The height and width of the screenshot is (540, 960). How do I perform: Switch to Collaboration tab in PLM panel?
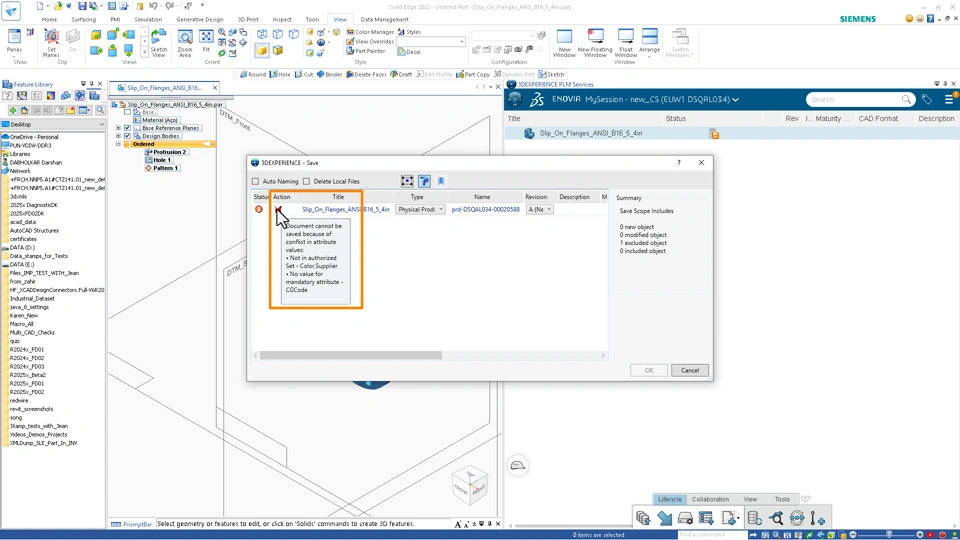tap(710, 499)
